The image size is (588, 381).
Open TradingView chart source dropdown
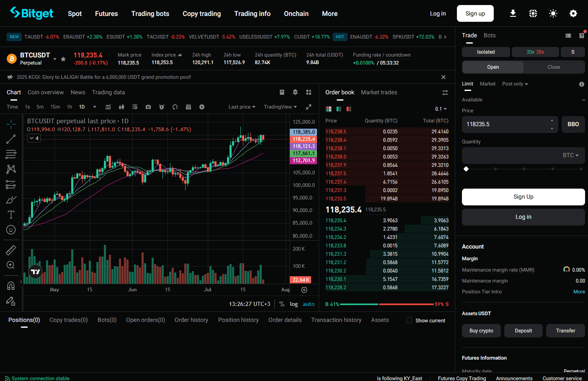281,107
